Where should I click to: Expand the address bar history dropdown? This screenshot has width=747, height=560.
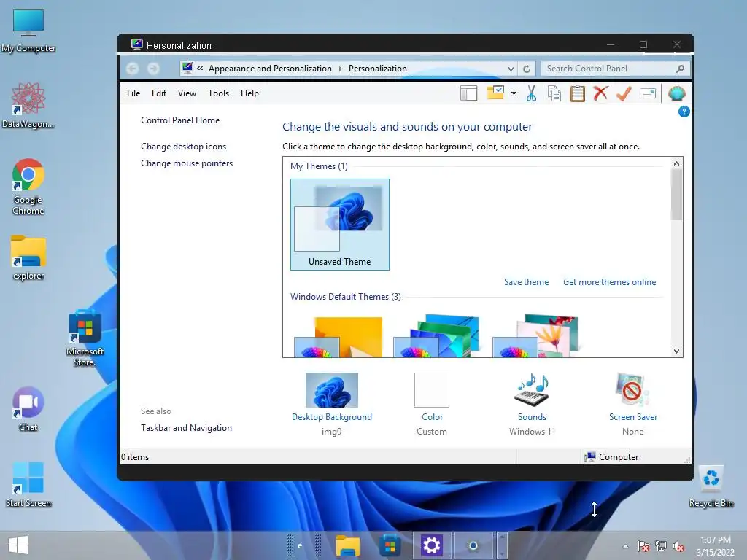coord(511,69)
